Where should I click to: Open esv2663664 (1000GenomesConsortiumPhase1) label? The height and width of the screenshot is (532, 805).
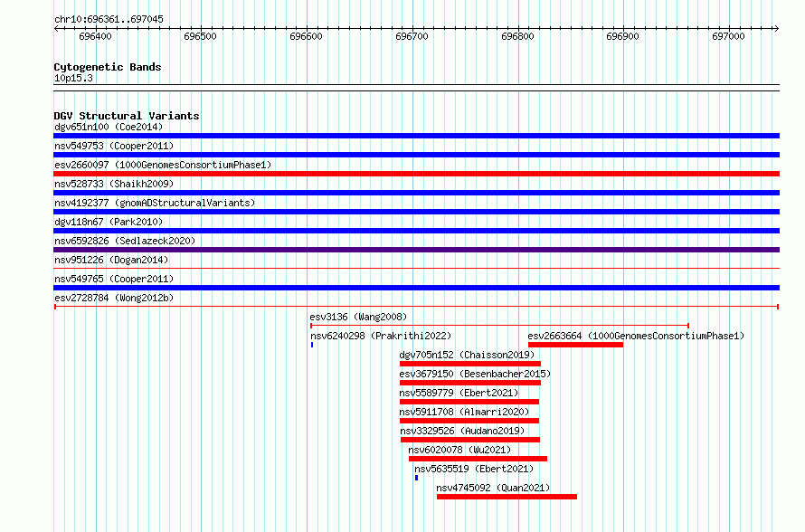(636, 336)
